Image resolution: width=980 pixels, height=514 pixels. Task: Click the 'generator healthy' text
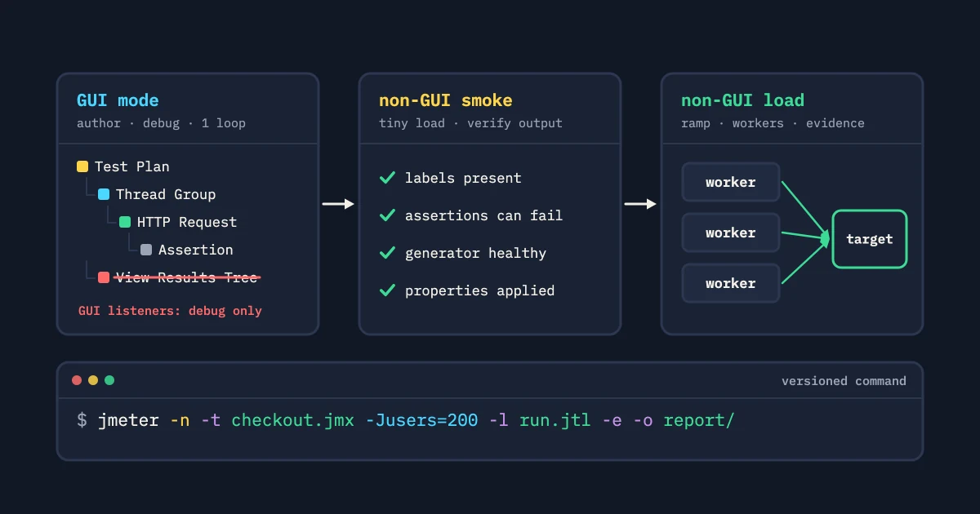(x=475, y=253)
